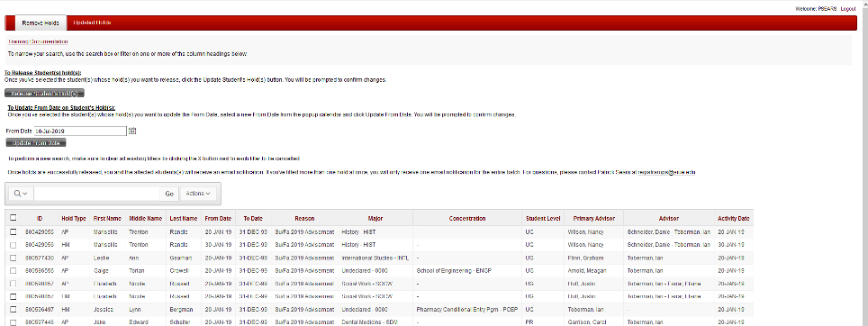Click 'International Studies - INTL' major cell
Screen dimensions: 868x326
[375, 258]
